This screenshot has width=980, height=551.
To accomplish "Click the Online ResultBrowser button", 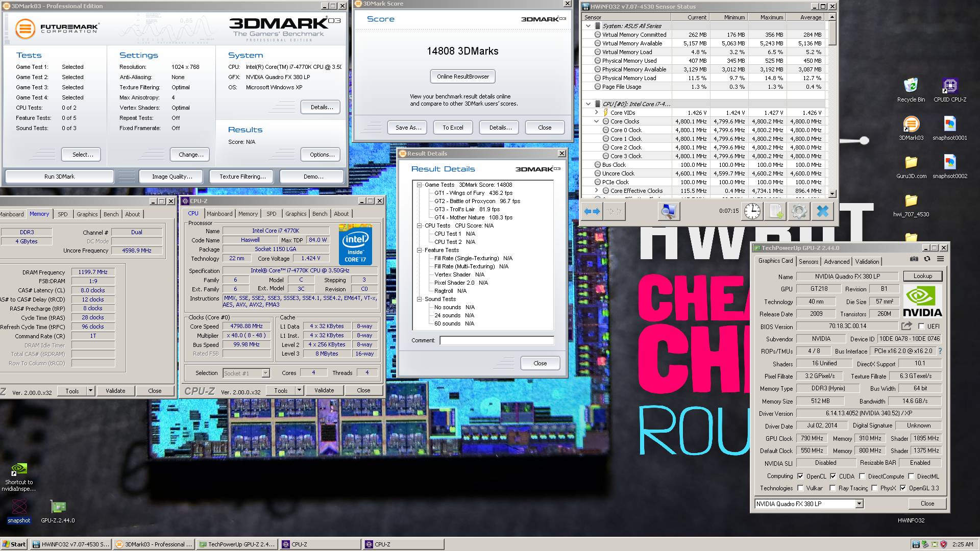I will pos(462,77).
